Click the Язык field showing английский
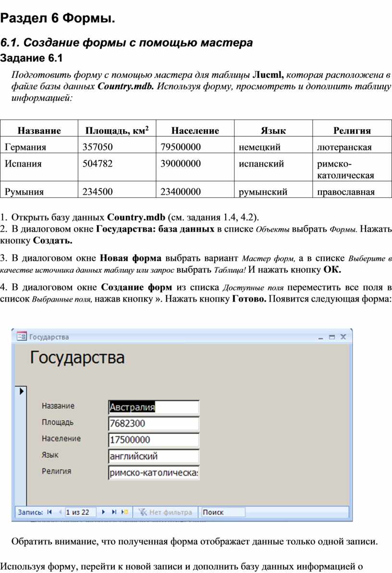Viewport: 392px width, 573px height. coord(154,456)
